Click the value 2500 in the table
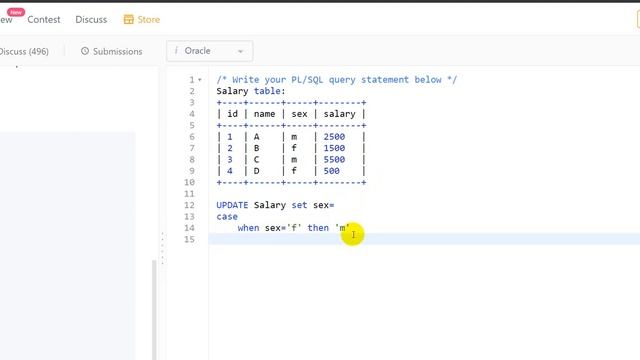 (334, 137)
